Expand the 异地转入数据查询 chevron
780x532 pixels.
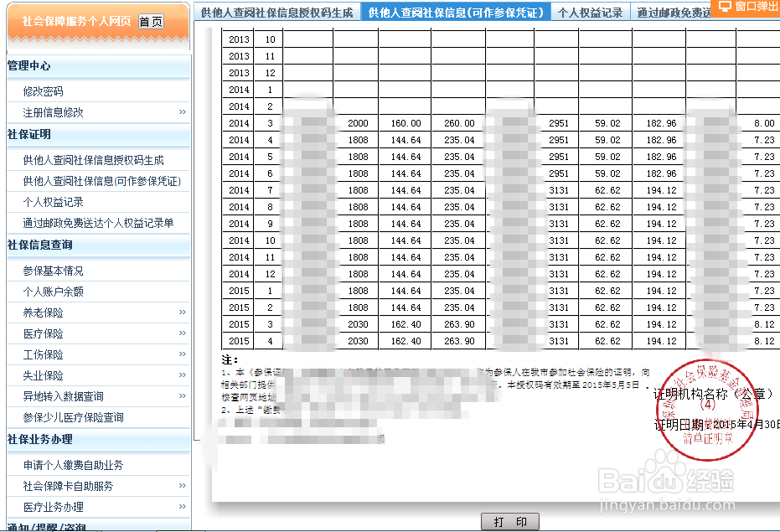(182, 395)
